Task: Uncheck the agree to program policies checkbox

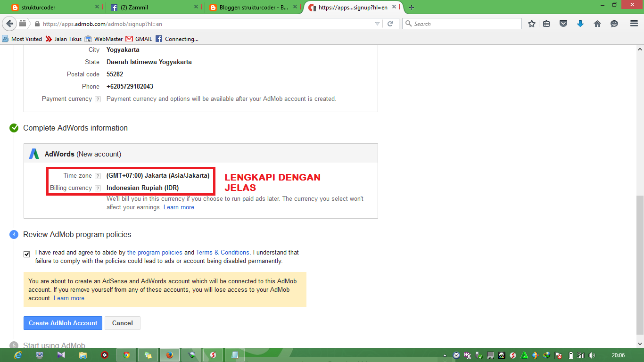Action: point(27,254)
